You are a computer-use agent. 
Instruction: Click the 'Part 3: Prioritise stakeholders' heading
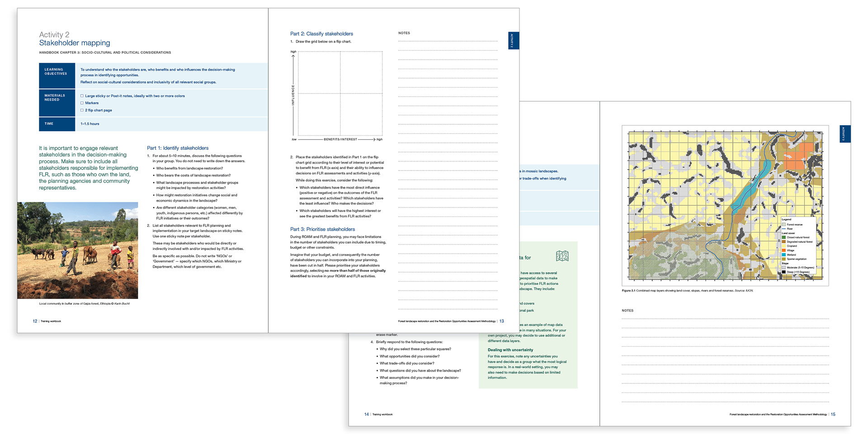(322, 229)
